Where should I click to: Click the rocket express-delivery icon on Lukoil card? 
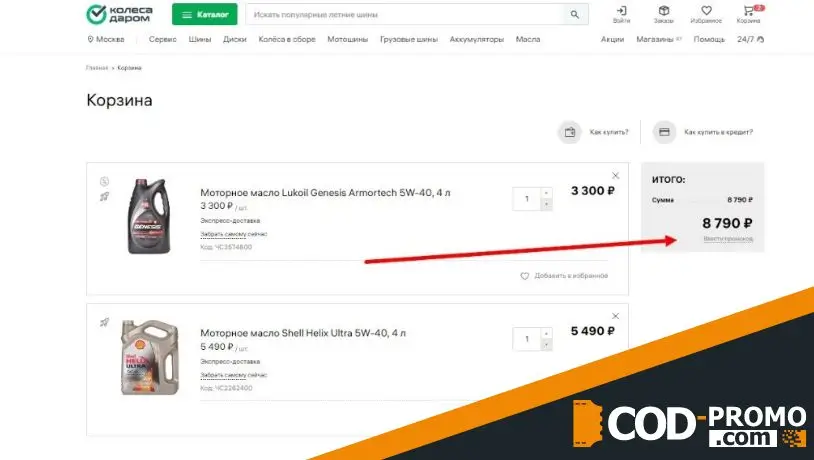pyautogui.click(x=104, y=197)
